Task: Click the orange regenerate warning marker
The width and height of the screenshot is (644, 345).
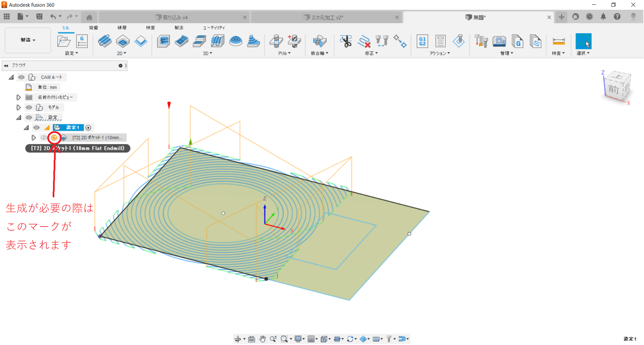Action: pos(54,138)
